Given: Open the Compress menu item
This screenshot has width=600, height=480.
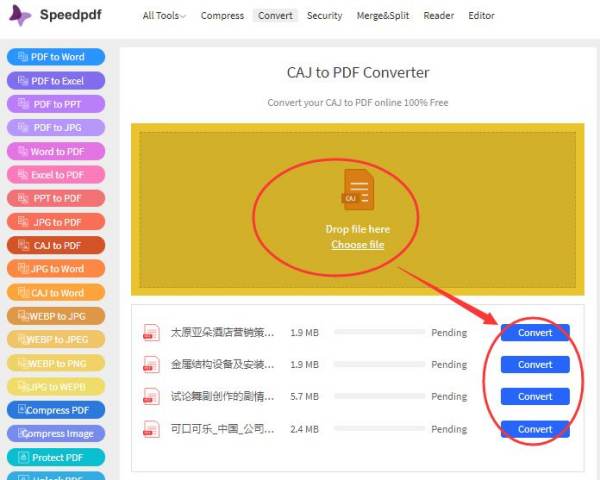Looking at the screenshot, I should (222, 16).
